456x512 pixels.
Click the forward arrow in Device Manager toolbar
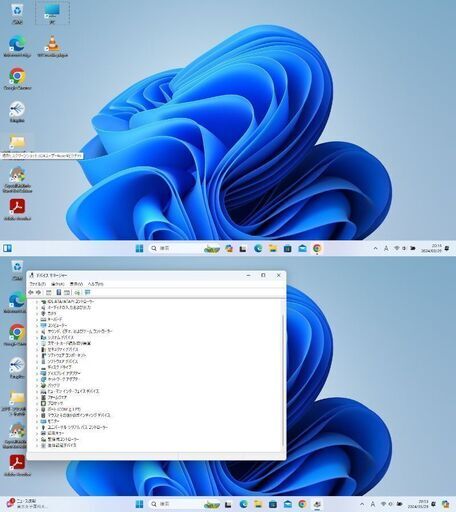39,292
